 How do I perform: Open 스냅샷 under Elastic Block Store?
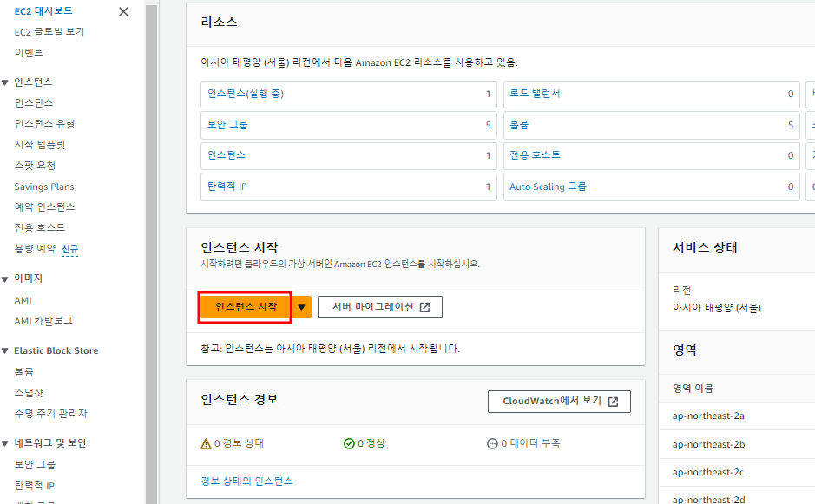point(29,392)
